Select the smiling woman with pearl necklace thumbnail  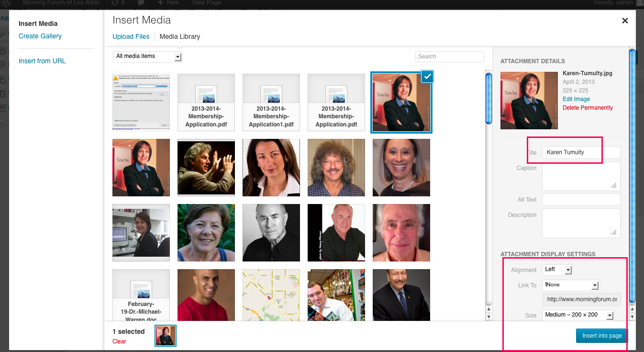pos(401,168)
